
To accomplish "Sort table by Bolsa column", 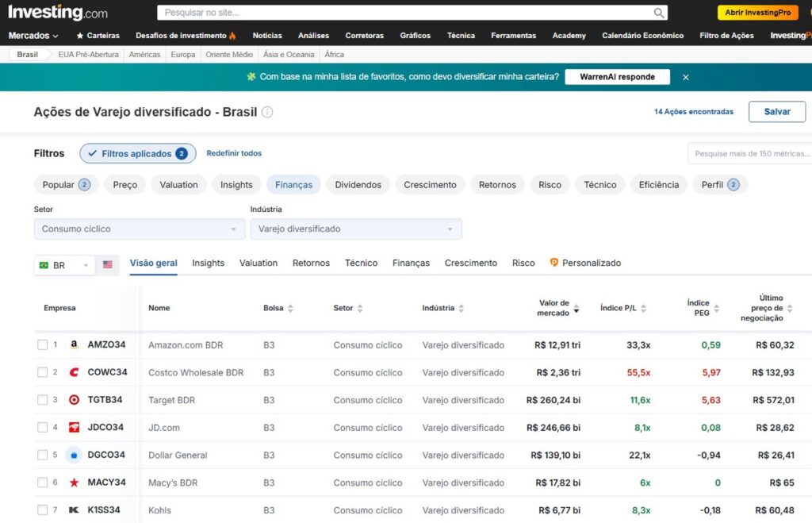I will pos(290,309).
